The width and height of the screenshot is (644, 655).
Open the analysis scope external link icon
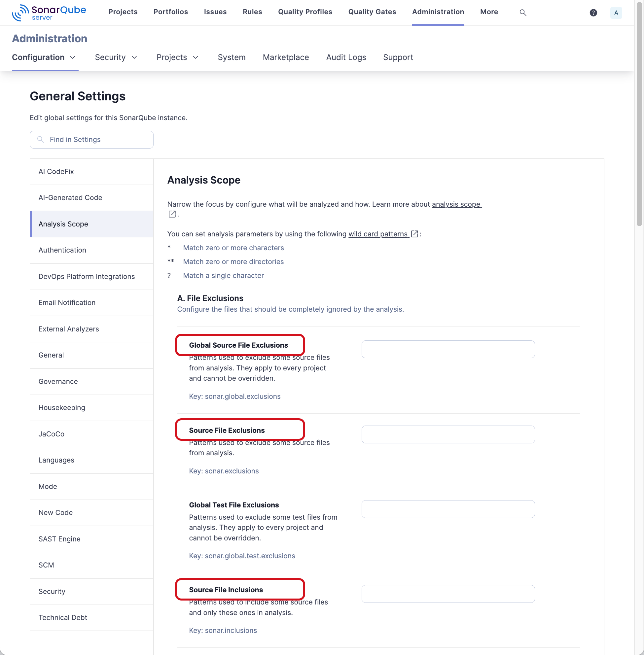coord(172,214)
